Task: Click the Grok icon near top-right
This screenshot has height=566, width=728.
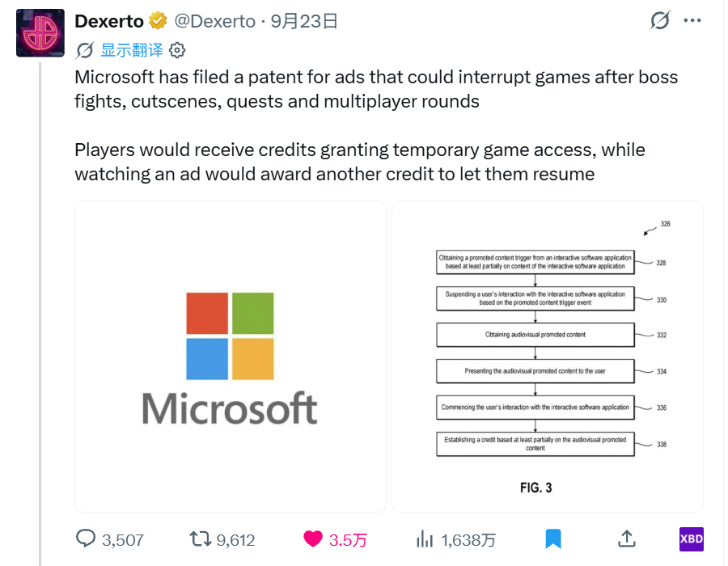Action: click(x=660, y=20)
